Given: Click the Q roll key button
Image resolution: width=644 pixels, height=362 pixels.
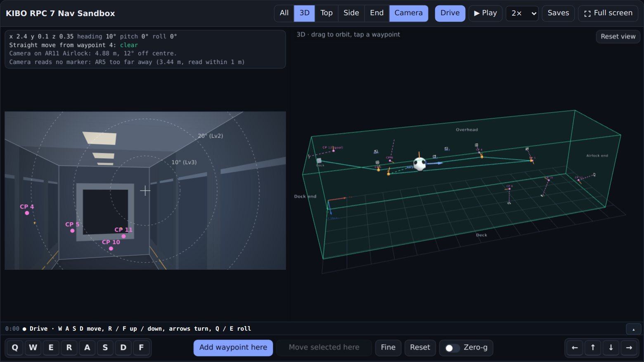Looking at the screenshot, I should point(15,348).
